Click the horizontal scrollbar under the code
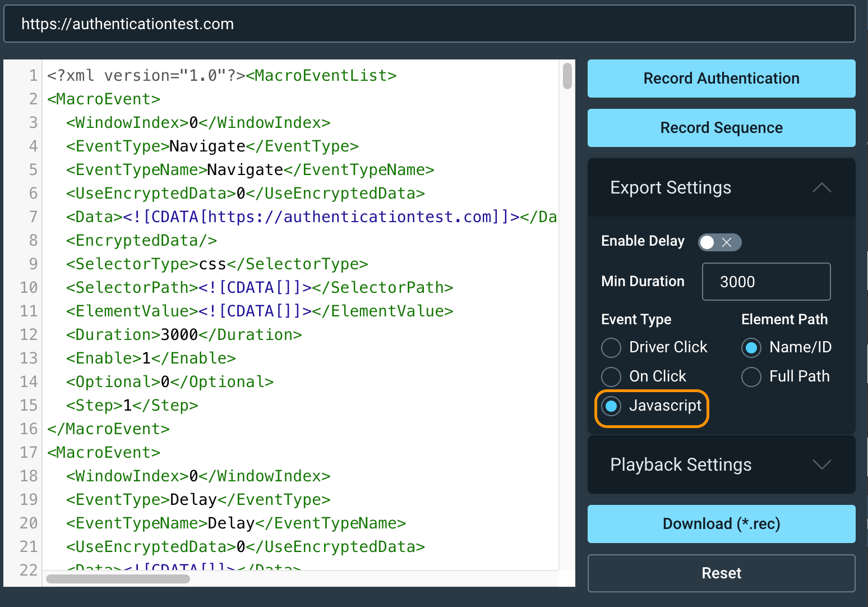The height and width of the screenshot is (607, 868). [x=118, y=578]
